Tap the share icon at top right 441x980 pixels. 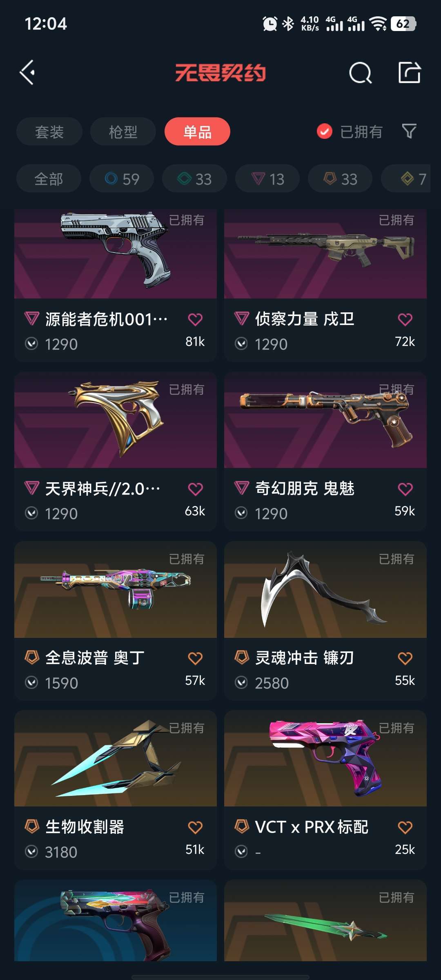[x=410, y=73]
